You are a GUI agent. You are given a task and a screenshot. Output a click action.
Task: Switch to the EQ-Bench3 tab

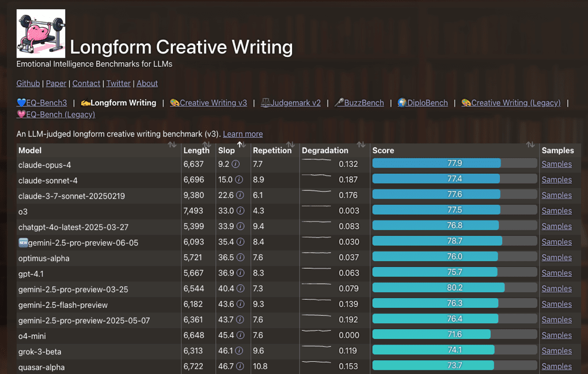42,103
